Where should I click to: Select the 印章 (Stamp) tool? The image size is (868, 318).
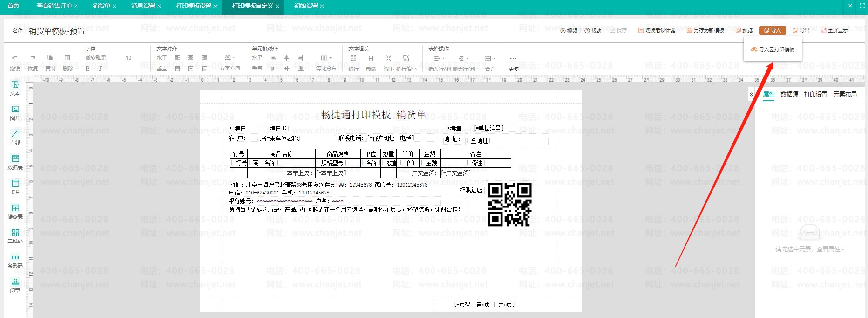[15, 284]
